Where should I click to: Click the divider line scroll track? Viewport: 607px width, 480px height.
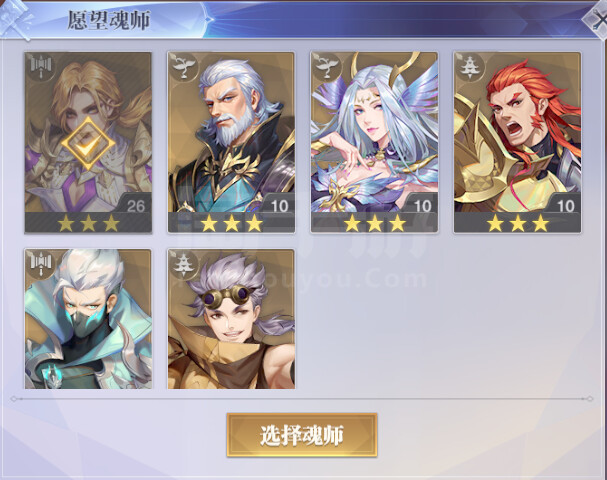(302, 398)
